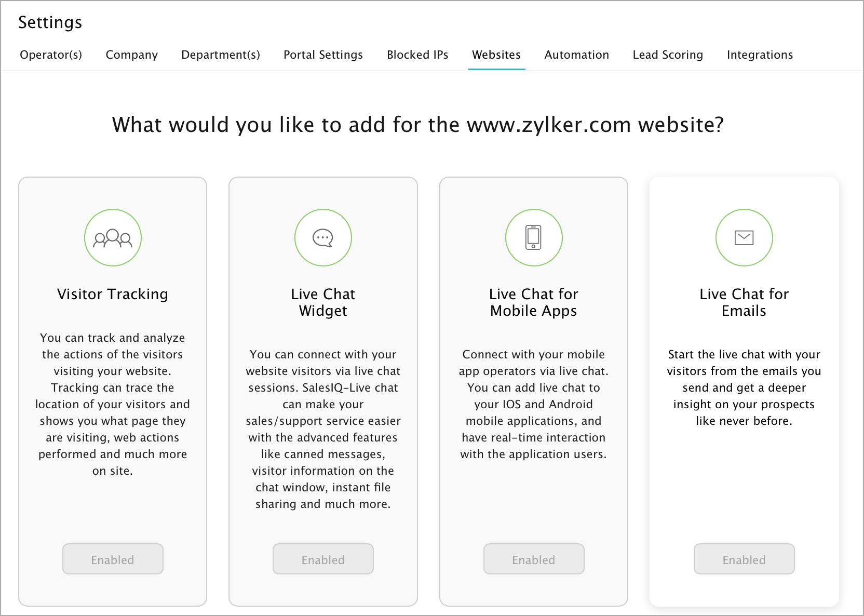Open the Operator(s) tab
This screenshot has width=864, height=616.
coord(51,55)
